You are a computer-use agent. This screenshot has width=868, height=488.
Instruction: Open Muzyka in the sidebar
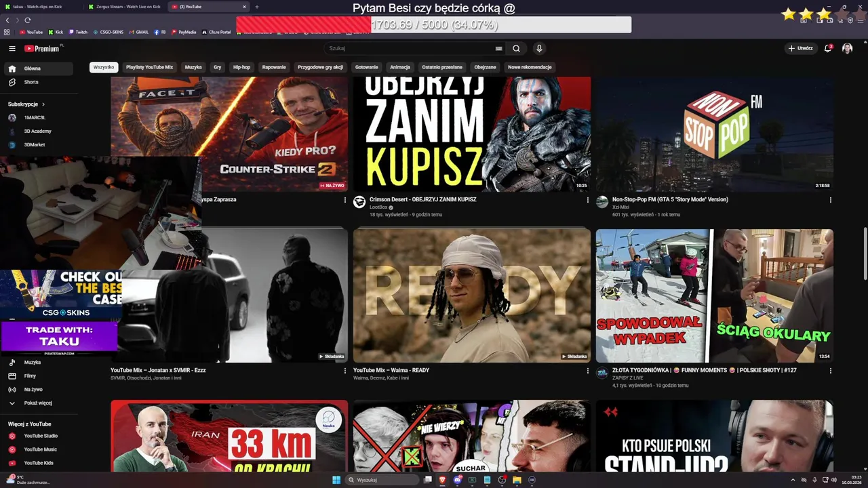pos(39,363)
